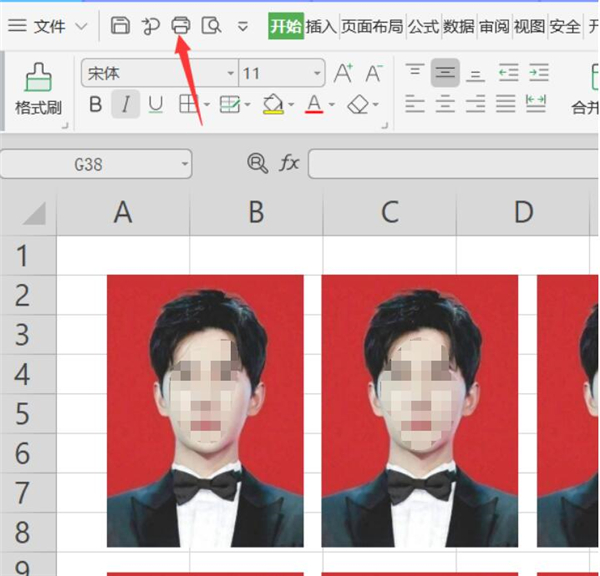Viewport: 600px width, 576px height.
Task: Open Print Preview from quick toolbar
Action: 211,26
